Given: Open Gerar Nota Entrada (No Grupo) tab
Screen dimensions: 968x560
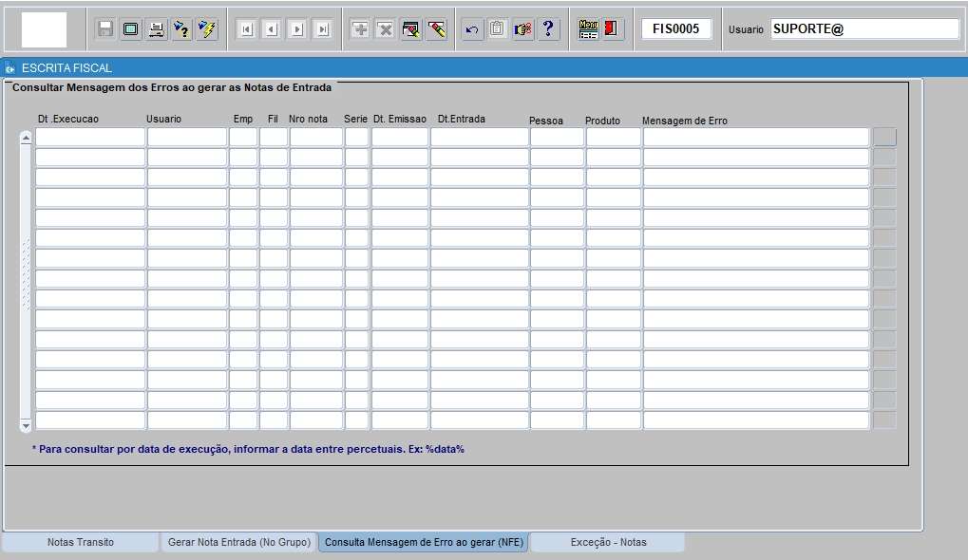Looking at the screenshot, I should click(x=238, y=542).
